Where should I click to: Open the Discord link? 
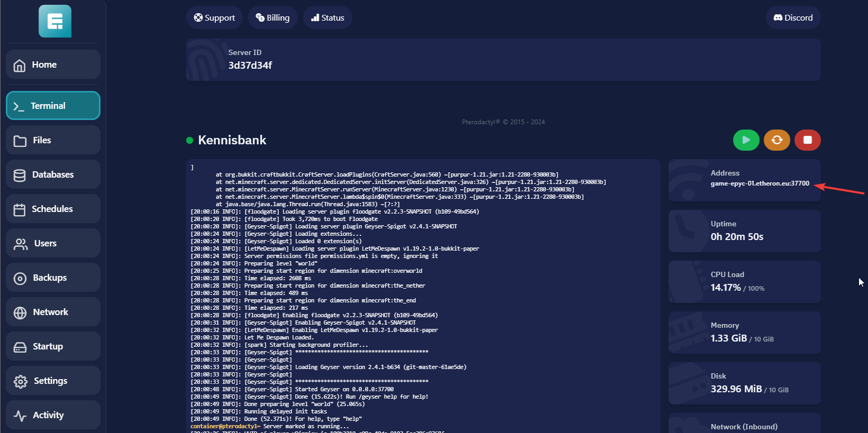coord(793,18)
